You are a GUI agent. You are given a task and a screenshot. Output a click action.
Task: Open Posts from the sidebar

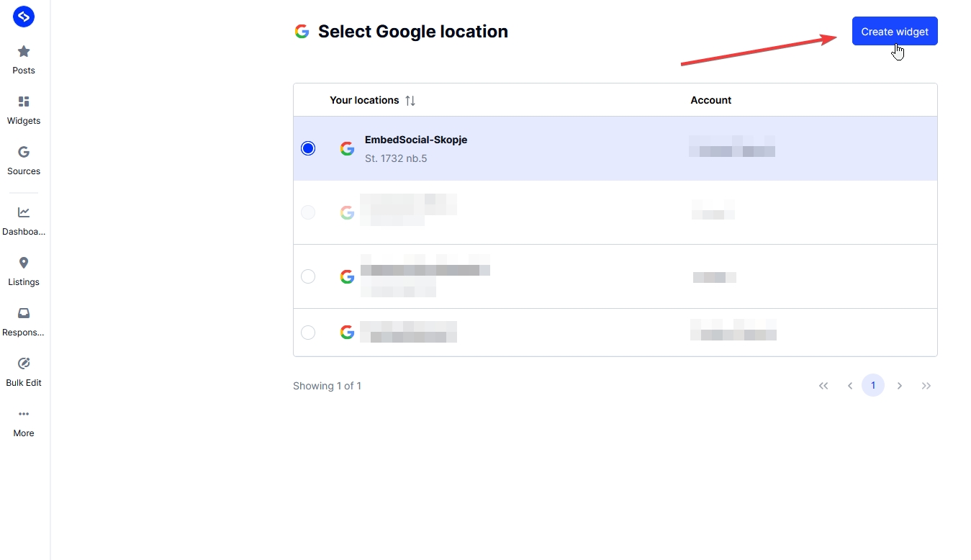tap(24, 60)
